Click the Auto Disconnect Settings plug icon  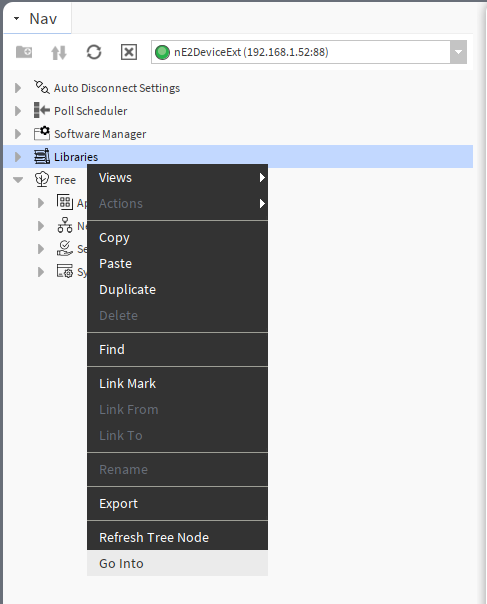[42, 87]
